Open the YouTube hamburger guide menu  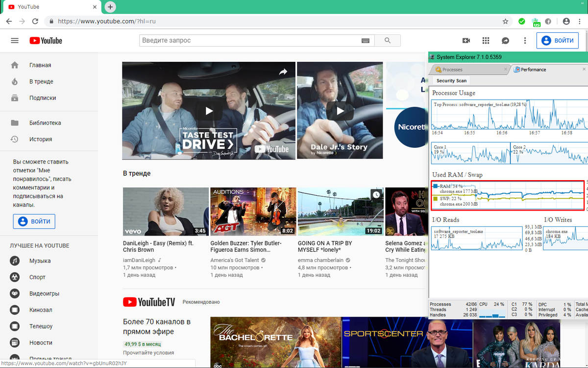click(x=15, y=41)
